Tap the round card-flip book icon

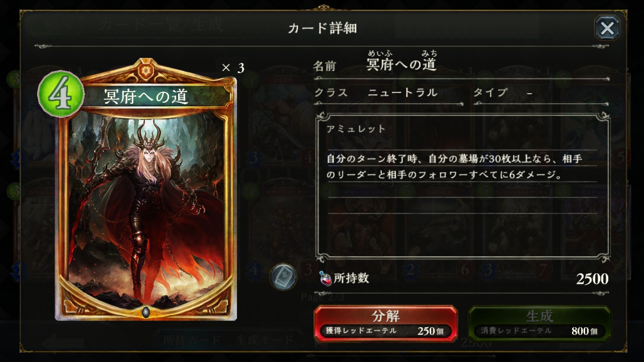[283, 277]
